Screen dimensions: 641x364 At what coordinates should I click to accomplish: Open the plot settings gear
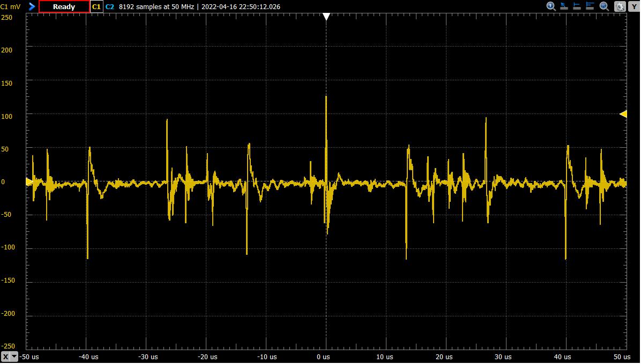[x=620, y=6]
